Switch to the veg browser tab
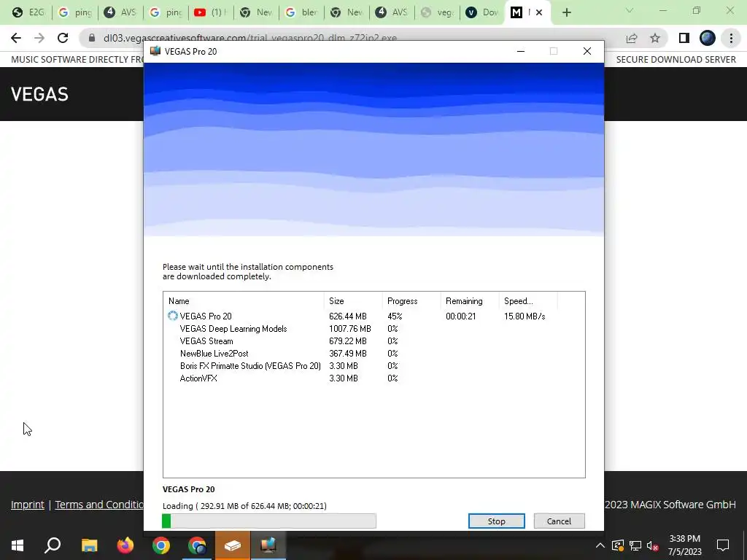Viewport: 747px width, 560px height. [438, 12]
